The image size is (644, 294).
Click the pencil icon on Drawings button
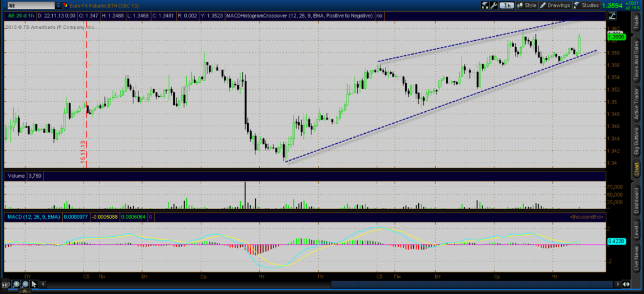pos(543,5)
